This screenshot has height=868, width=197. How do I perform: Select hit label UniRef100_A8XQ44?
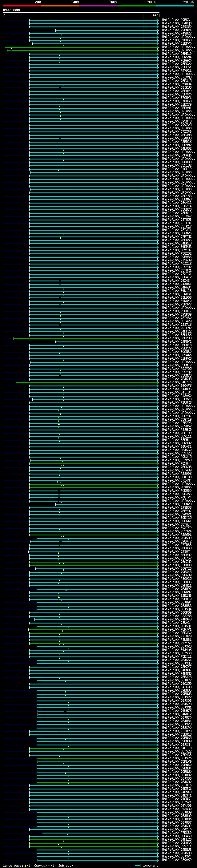(x=176, y=464)
